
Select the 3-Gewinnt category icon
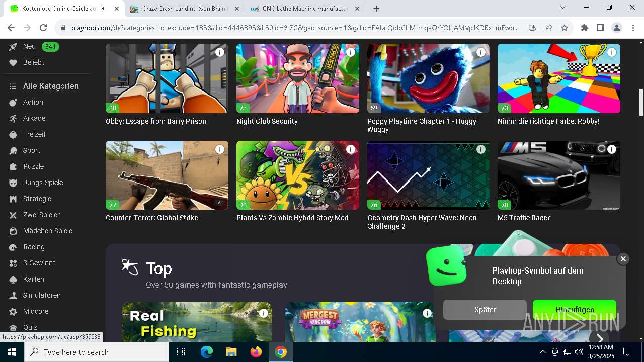(x=13, y=263)
